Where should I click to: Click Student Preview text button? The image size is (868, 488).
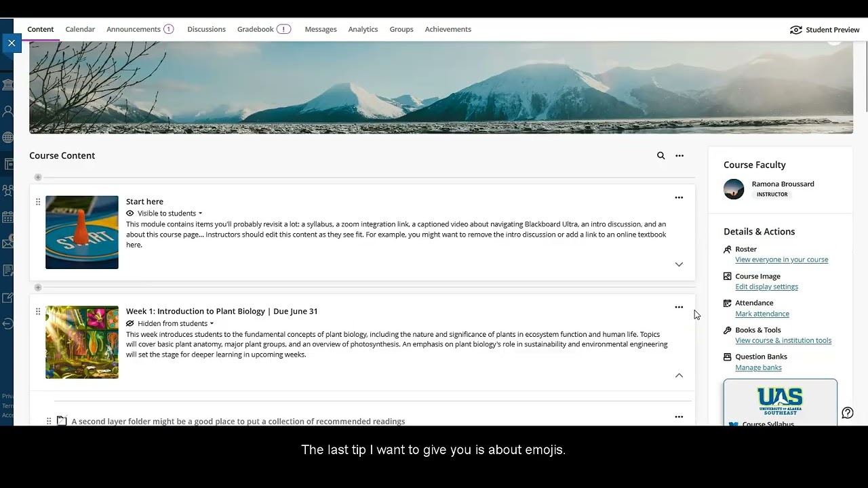click(833, 30)
